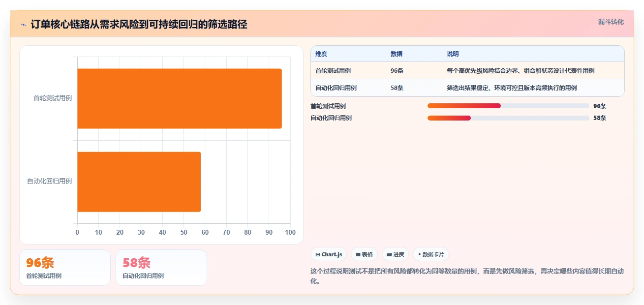Click the summary paragraph starting 这个过程说明

(467, 276)
